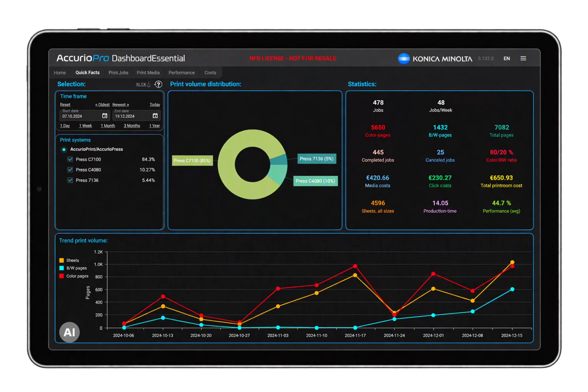The image size is (588, 392).
Task: Open the Print Media tab
Action: click(148, 73)
